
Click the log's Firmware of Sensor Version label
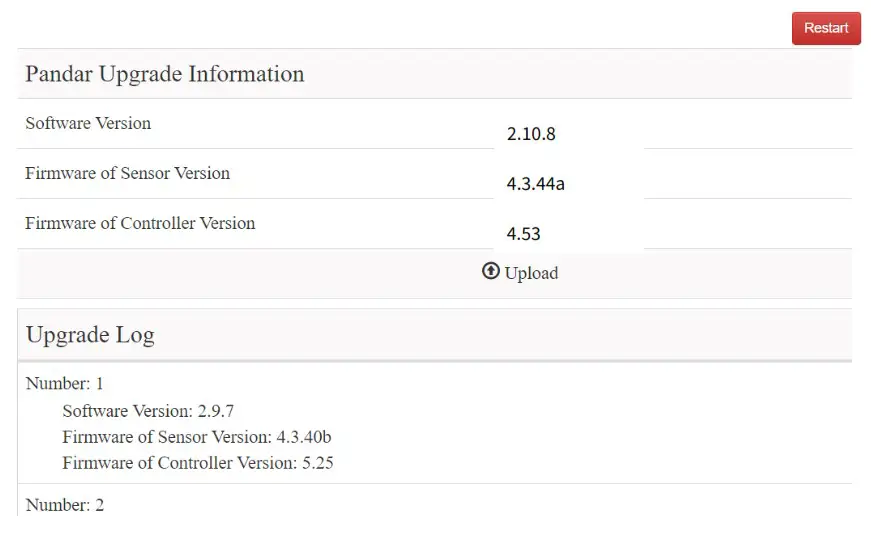164,437
